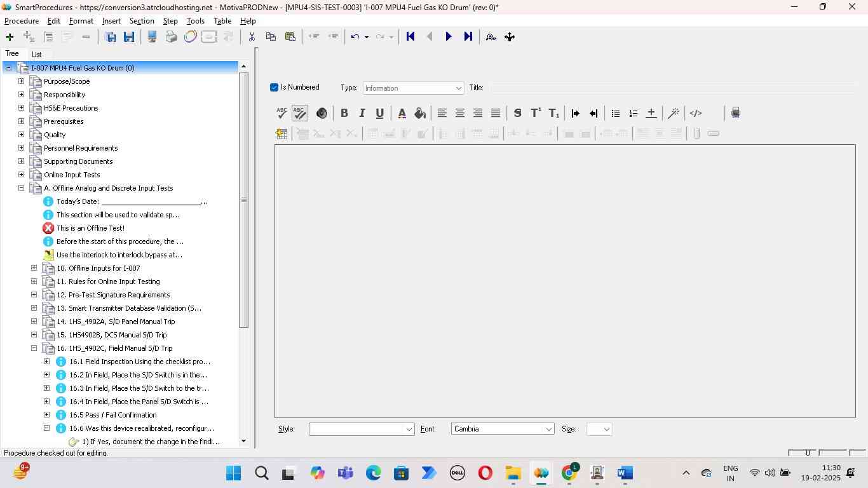Apply subscript formatting
The width and height of the screenshot is (868, 488).
(x=553, y=113)
